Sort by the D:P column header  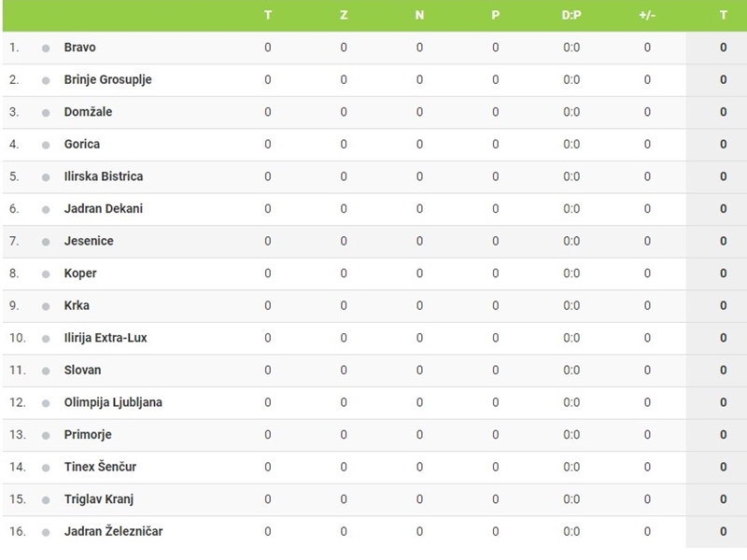point(571,15)
